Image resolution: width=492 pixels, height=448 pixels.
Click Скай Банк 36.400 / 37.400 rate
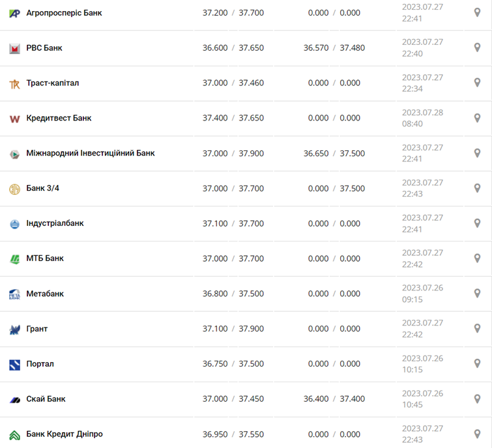(334, 399)
